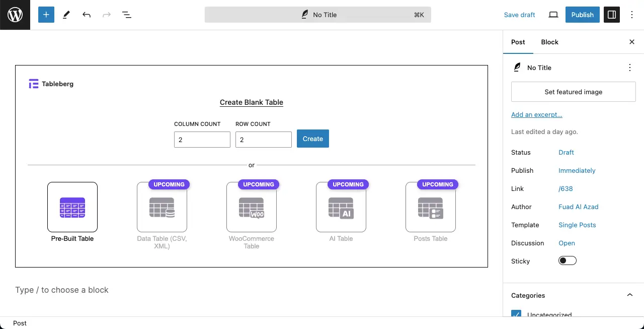
Task: Change the Open discussion setting
Action: coord(567,243)
